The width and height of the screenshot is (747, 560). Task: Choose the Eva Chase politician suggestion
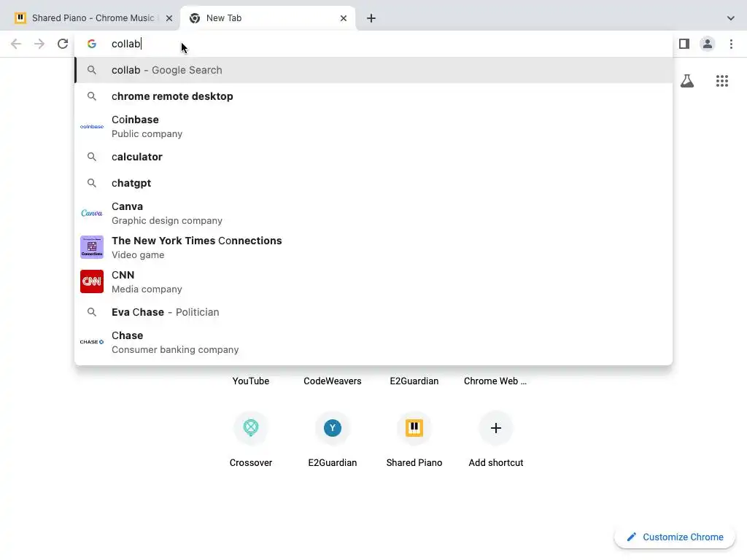[373, 312]
